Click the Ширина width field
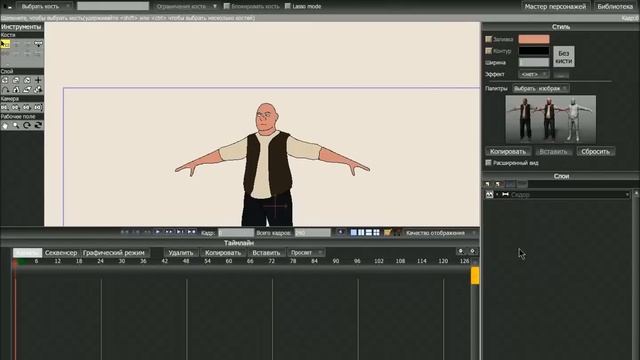The width and height of the screenshot is (640, 360). tap(534, 62)
